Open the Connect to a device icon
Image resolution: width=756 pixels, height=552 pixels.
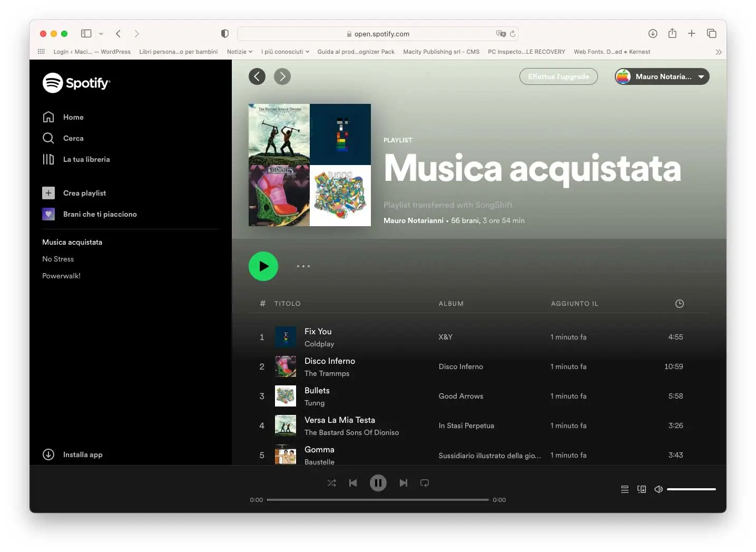(x=641, y=489)
